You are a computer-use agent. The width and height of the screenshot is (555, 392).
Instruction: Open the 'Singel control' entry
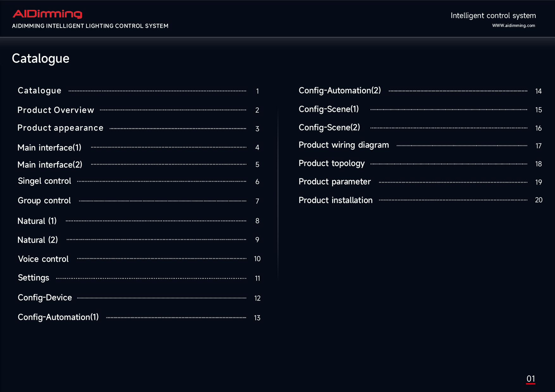(x=45, y=181)
